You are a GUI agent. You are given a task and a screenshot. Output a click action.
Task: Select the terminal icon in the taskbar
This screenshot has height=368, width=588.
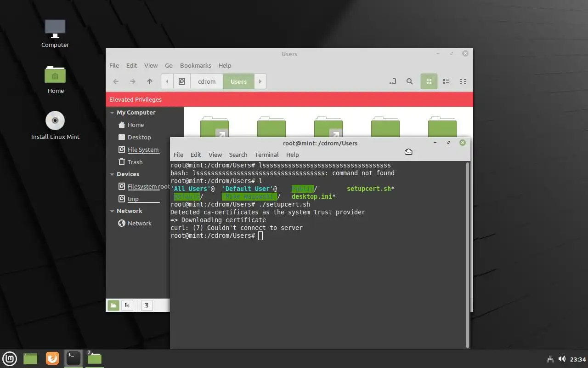pyautogui.click(x=73, y=358)
